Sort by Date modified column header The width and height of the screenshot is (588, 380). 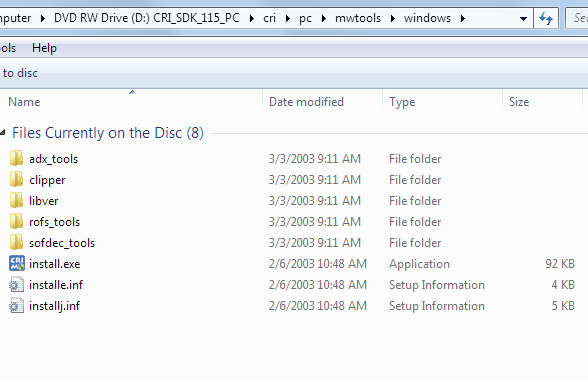(x=322, y=102)
